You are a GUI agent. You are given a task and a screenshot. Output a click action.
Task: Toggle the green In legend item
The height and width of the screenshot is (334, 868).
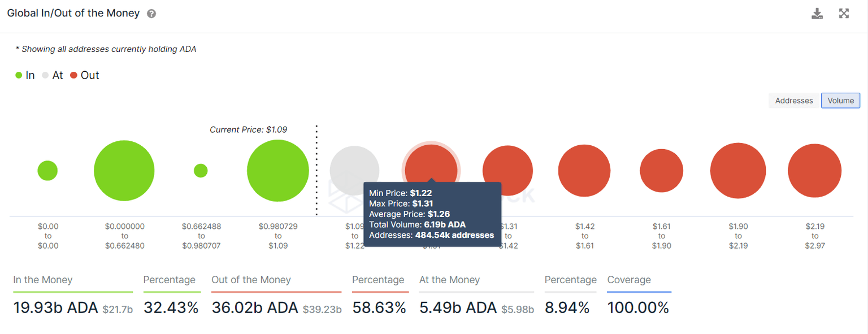(25, 75)
